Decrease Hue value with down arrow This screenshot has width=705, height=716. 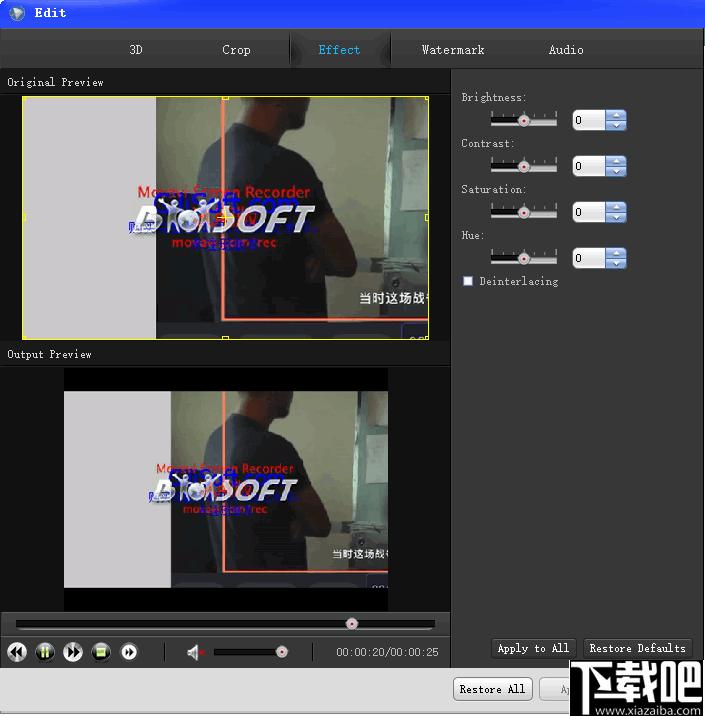pos(616,263)
